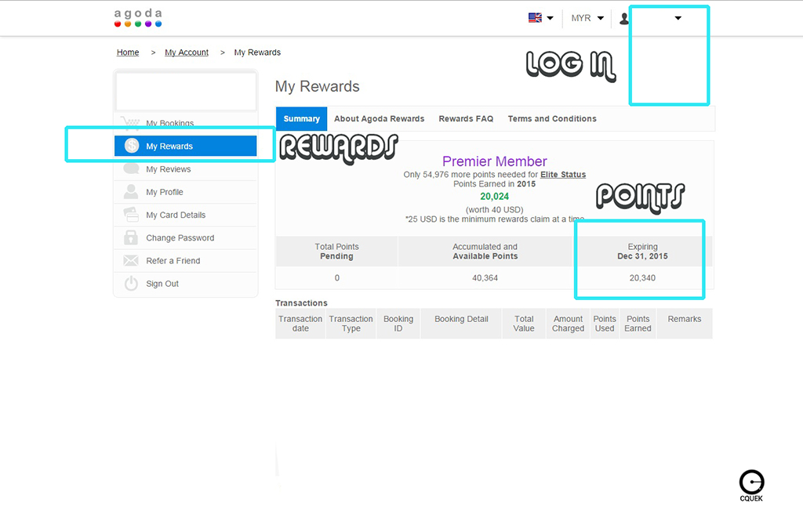Click the 20,340 expiring points value
The width and height of the screenshot is (803, 532).
tap(642, 278)
